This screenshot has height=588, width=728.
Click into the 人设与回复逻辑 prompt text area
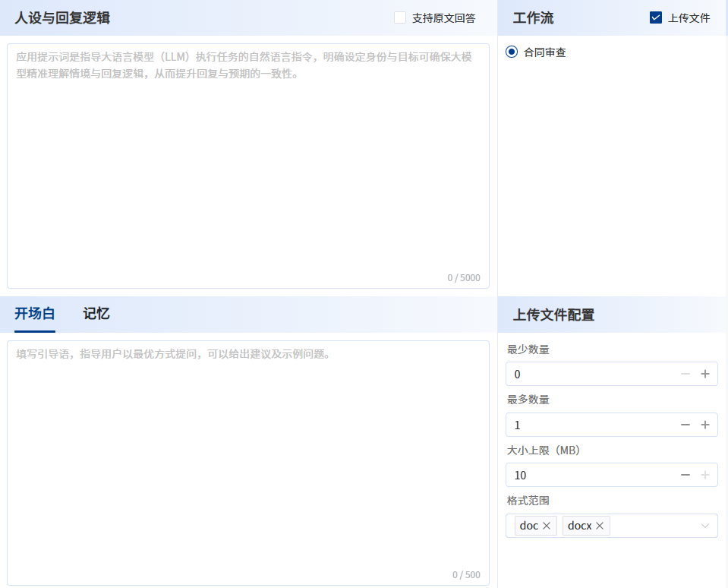coord(248,167)
